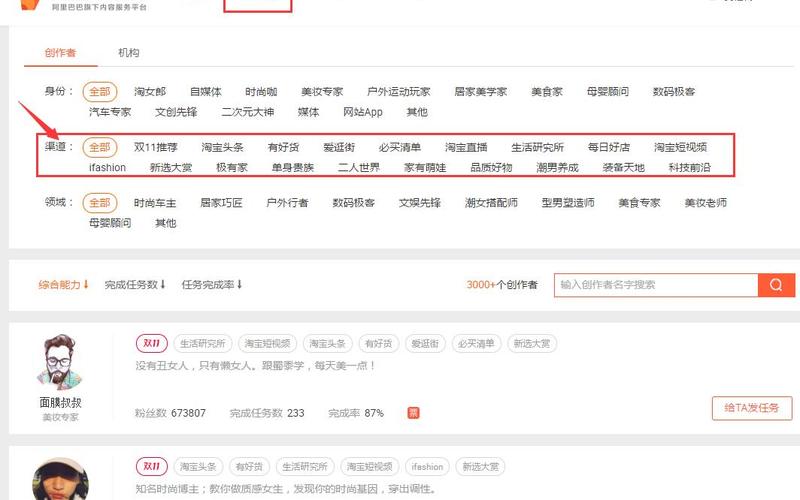Choose the 二次元大神 identity filter
Screen dimensions: 800x500
[x=247, y=112]
